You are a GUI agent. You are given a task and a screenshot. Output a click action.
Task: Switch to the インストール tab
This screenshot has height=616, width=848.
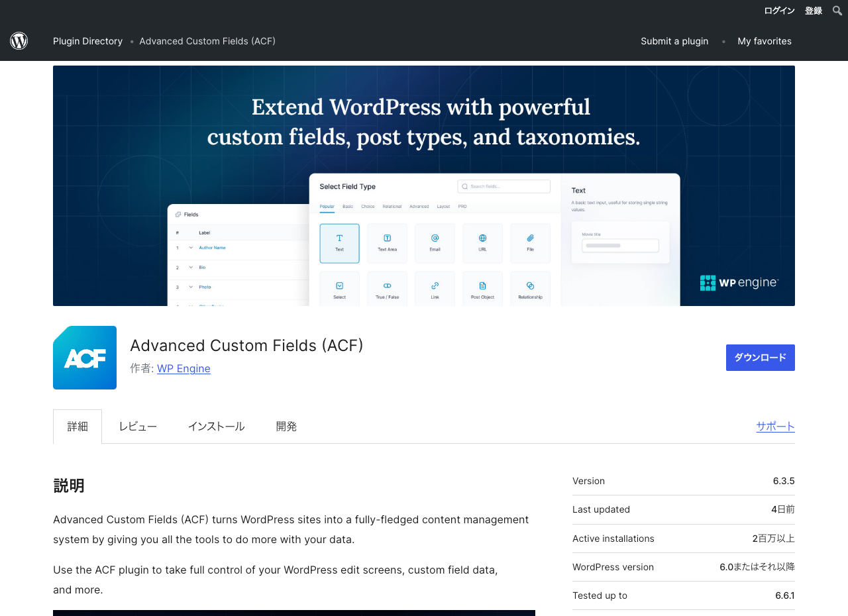216,427
